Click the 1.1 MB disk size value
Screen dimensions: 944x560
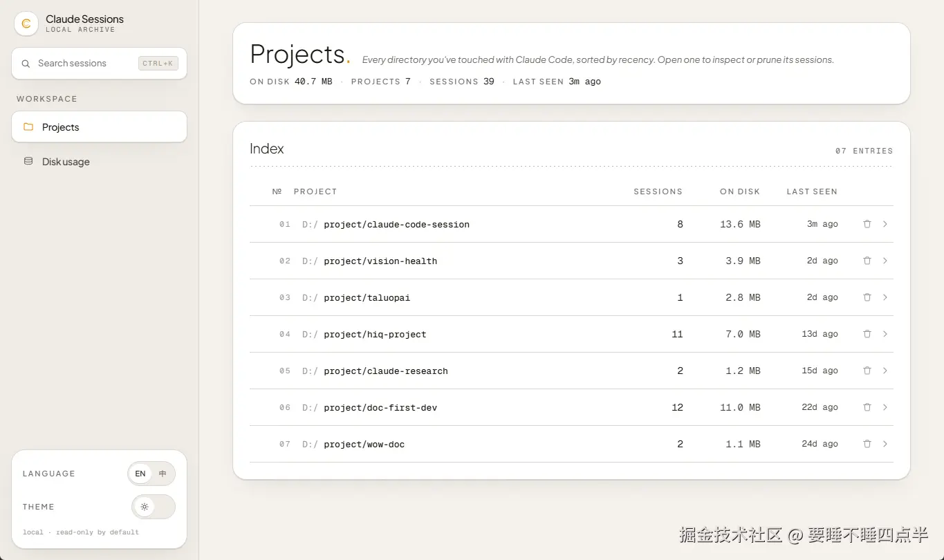(743, 444)
